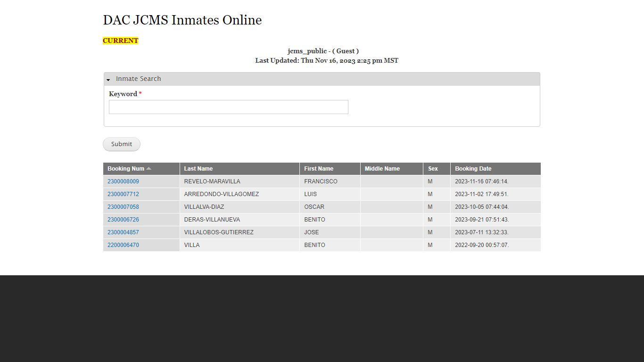Click the CURRENT highlighted link
Screen dimensions: 644x362
click(x=121, y=41)
